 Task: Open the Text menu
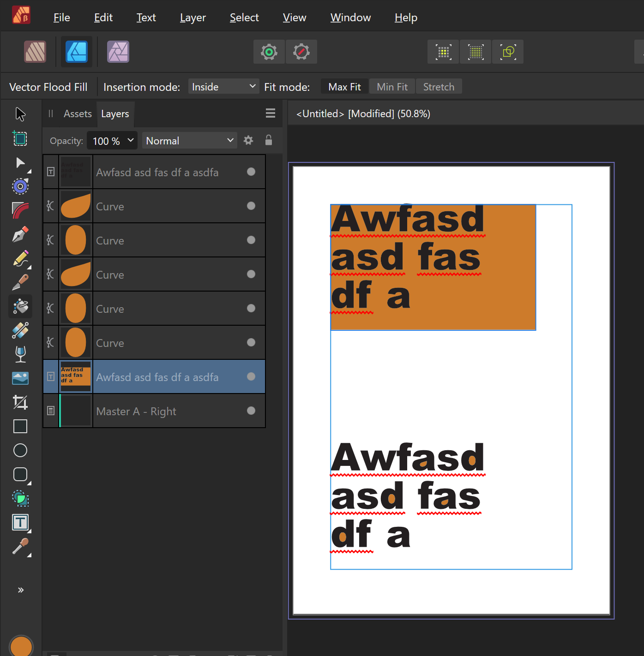(146, 17)
